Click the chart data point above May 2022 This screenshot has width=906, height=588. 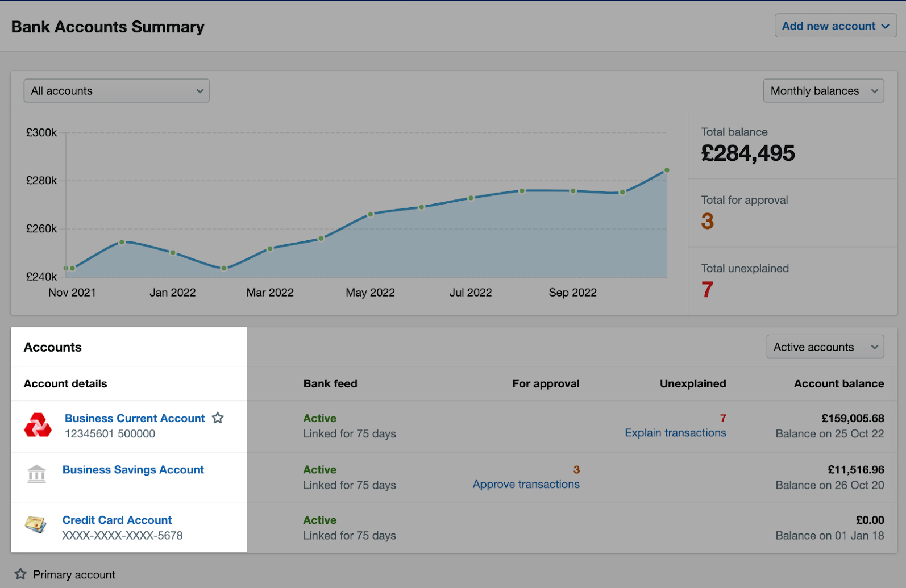tap(371, 214)
